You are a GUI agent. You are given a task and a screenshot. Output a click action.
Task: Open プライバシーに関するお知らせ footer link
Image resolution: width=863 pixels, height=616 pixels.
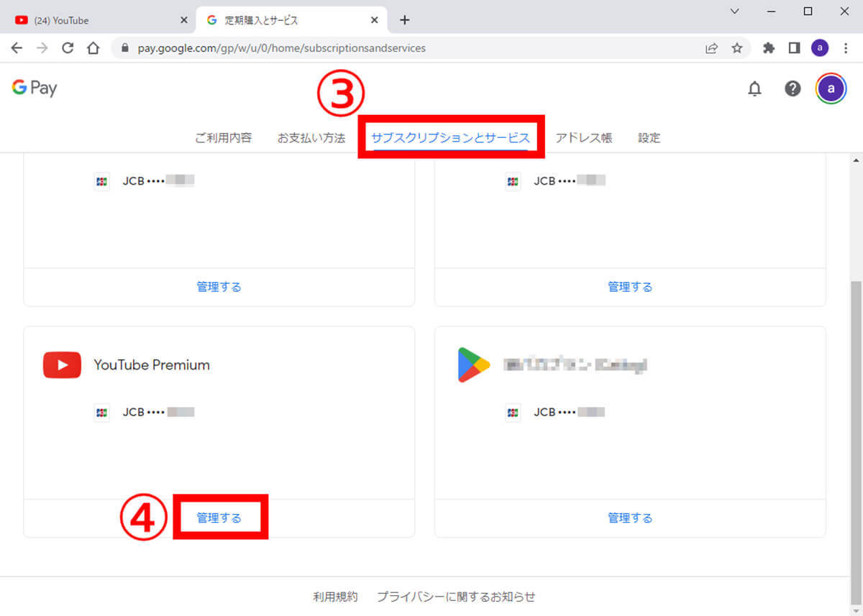[x=456, y=597]
